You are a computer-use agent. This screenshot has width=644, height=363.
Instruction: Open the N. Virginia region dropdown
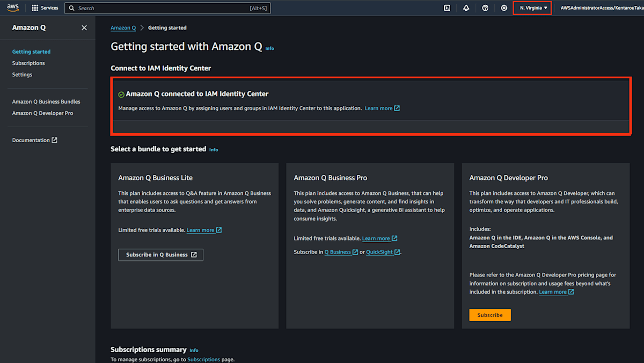pos(532,8)
